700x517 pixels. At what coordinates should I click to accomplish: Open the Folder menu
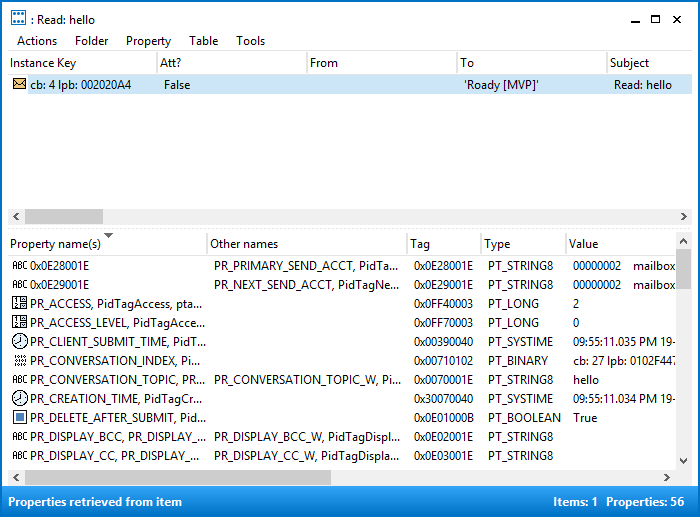[x=92, y=41]
